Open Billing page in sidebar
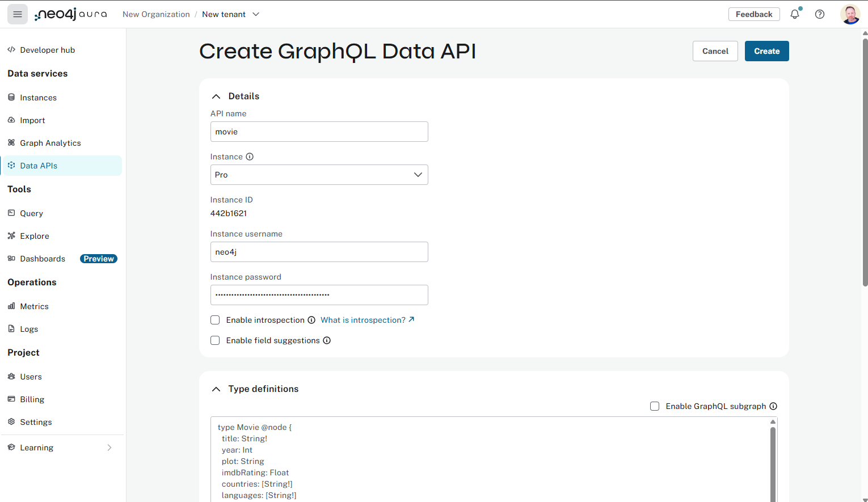This screenshot has height=502, width=868. point(32,399)
